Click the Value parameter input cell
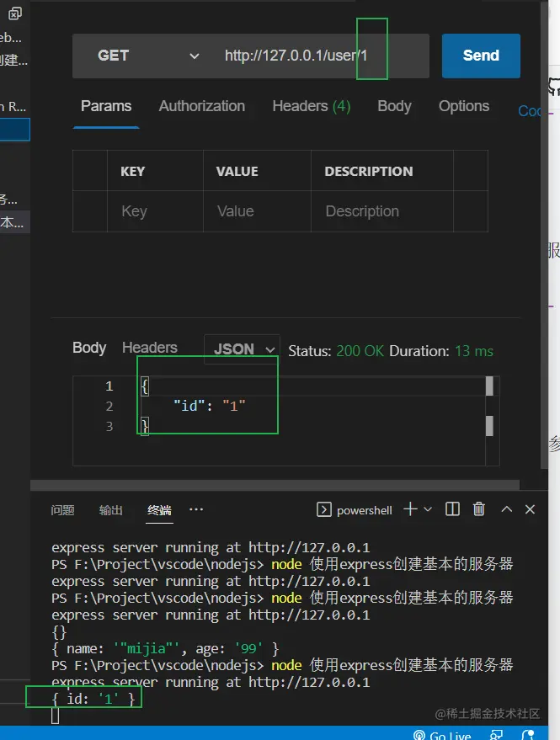Screen dimensions: 560x740 click(x=257, y=211)
